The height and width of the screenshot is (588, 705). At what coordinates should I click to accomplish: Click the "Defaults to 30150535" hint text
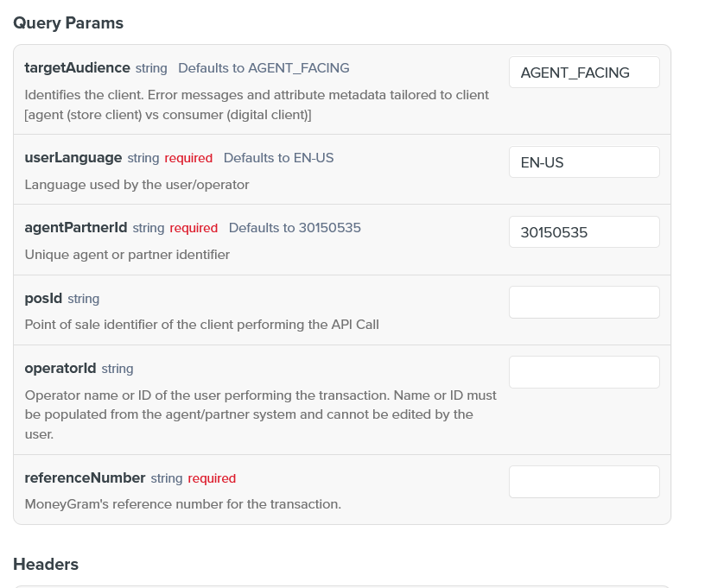295,228
